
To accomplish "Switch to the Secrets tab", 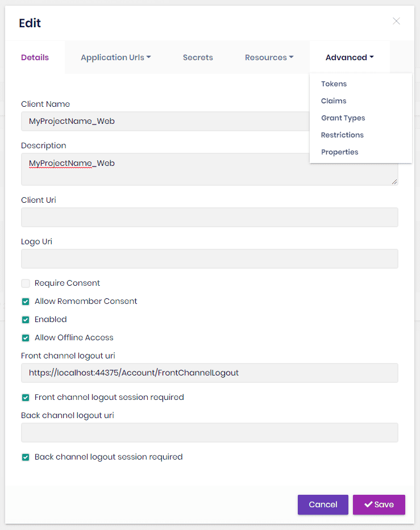I will coord(198,57).
